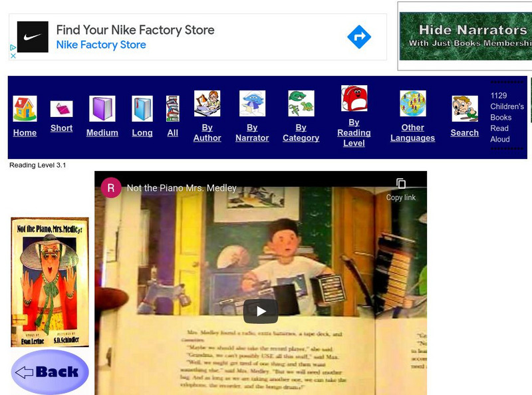Open Other Languages link
532x395 pixels.
[412, 133]
